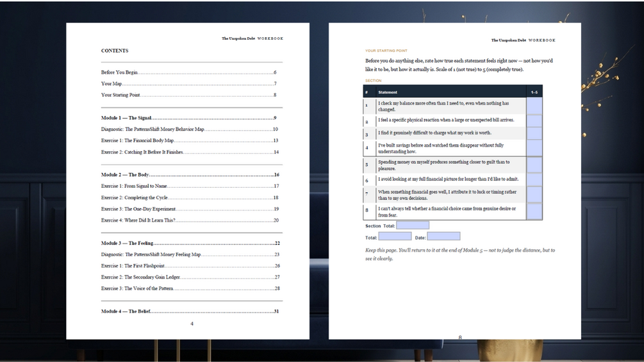Select 'Exercise 1: The Financial Body Map' entry
The width and height of the screenshot is (644, 362).
pos(189,140)
